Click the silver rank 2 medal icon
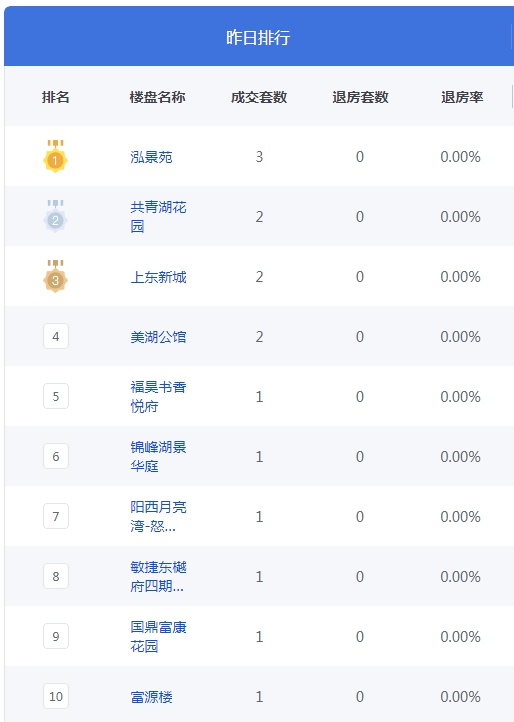This screenshot has width=514, height=722. [x=55, y=216]
